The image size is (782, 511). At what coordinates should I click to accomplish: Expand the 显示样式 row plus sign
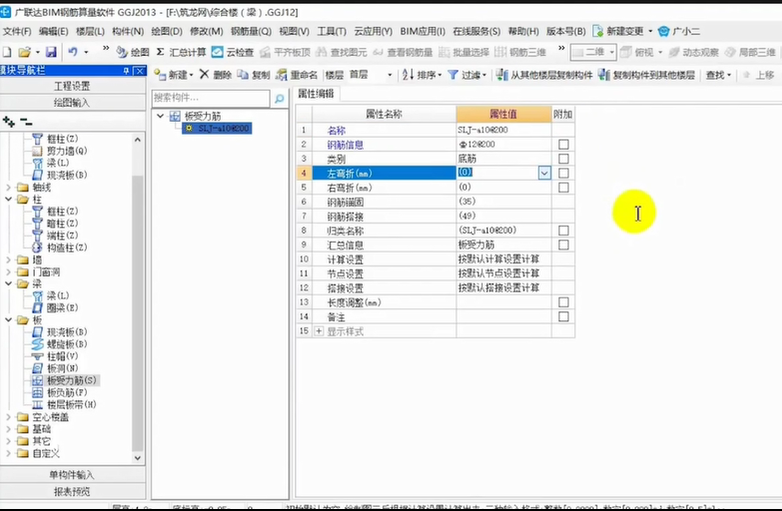point(319,331)
